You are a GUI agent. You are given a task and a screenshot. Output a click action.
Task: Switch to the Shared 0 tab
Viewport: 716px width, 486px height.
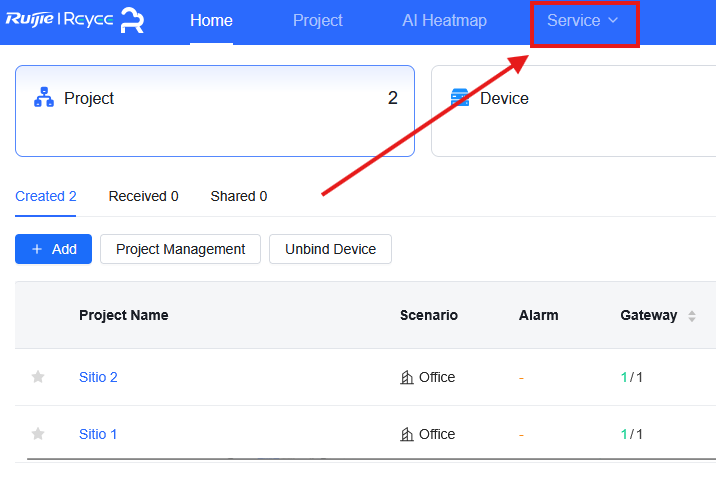[239, 196]
